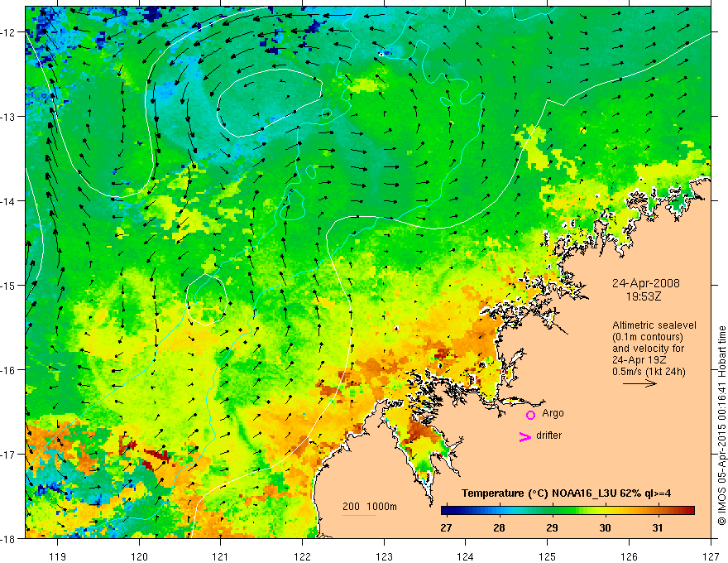
Task: Click the longitude axis label 121
Action: tap(221, 556)
